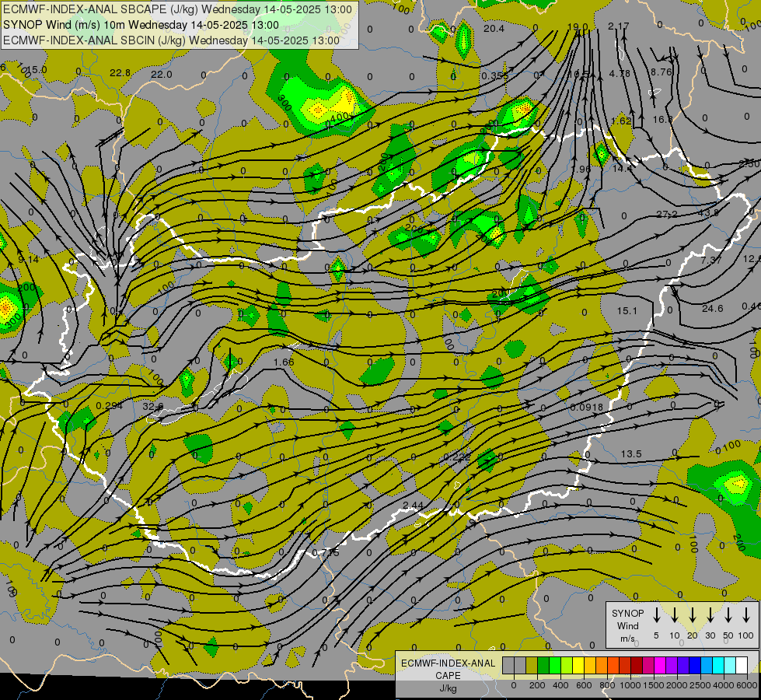Click the map value 0.715

click(326, 553)
